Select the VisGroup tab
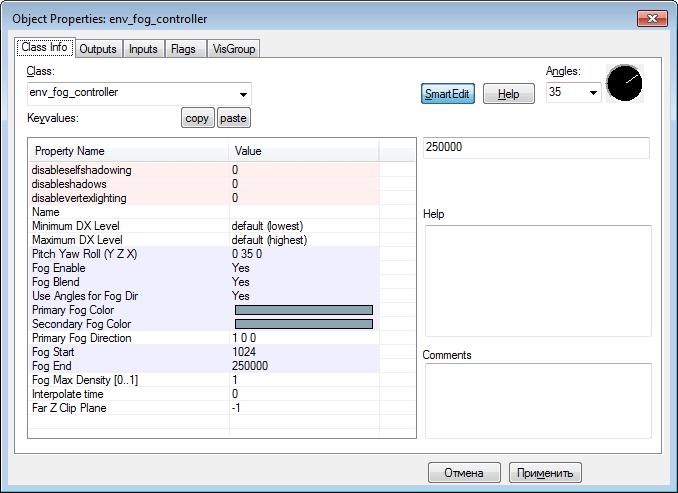 click(x=233, y=49)
